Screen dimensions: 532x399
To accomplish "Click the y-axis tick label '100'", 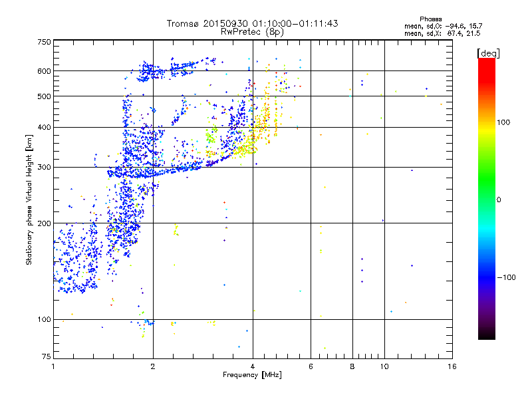I will coord(44,319).
